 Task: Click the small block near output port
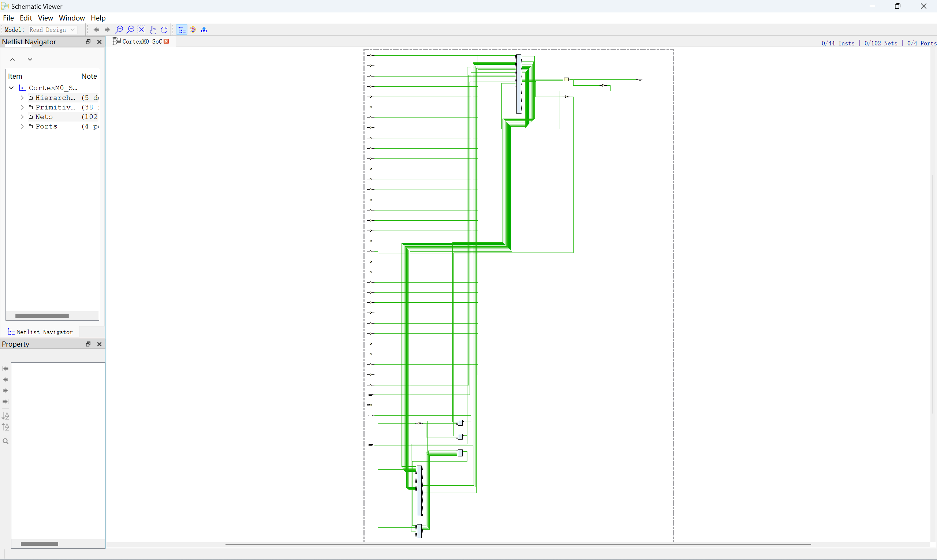[x=566, y=80]
